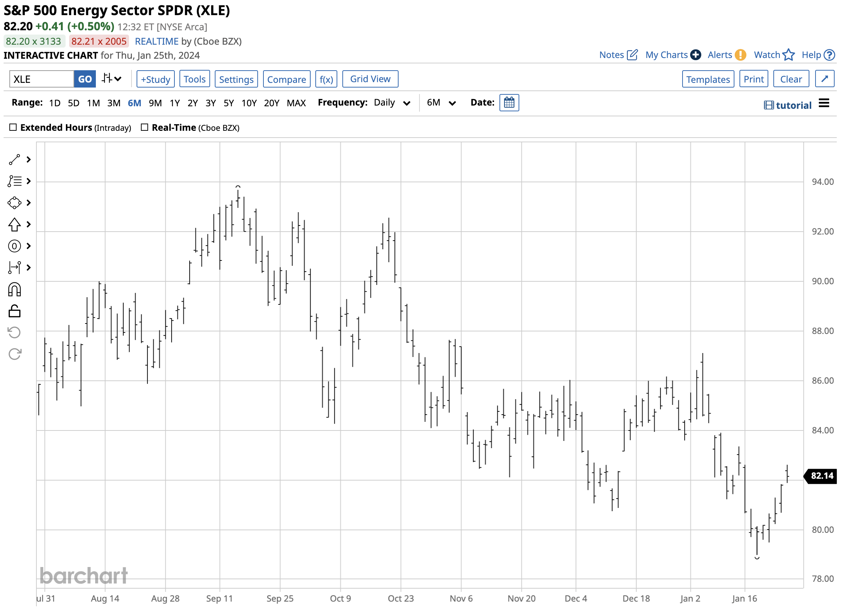Click the ask quote 82.21 x 2005

(x=99, y=41)
